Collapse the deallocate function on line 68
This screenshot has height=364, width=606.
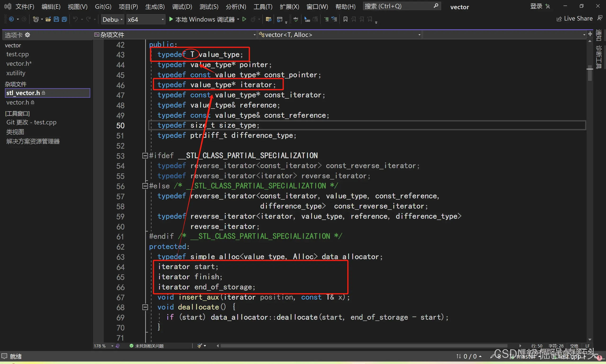pyautogui.click(x=145, y=307)
